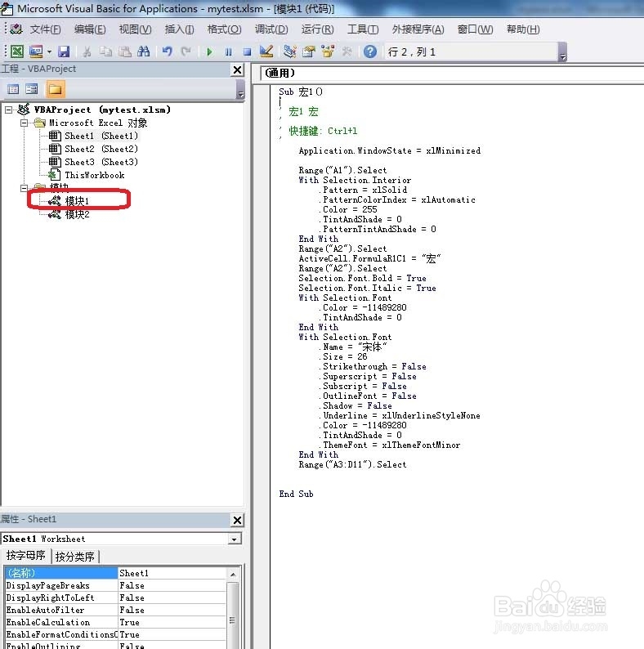The height and width of the screenshot is (649, 644).
Task: Click the code line 'Range("A3:D11").Select'
Action: coord(352,464)
